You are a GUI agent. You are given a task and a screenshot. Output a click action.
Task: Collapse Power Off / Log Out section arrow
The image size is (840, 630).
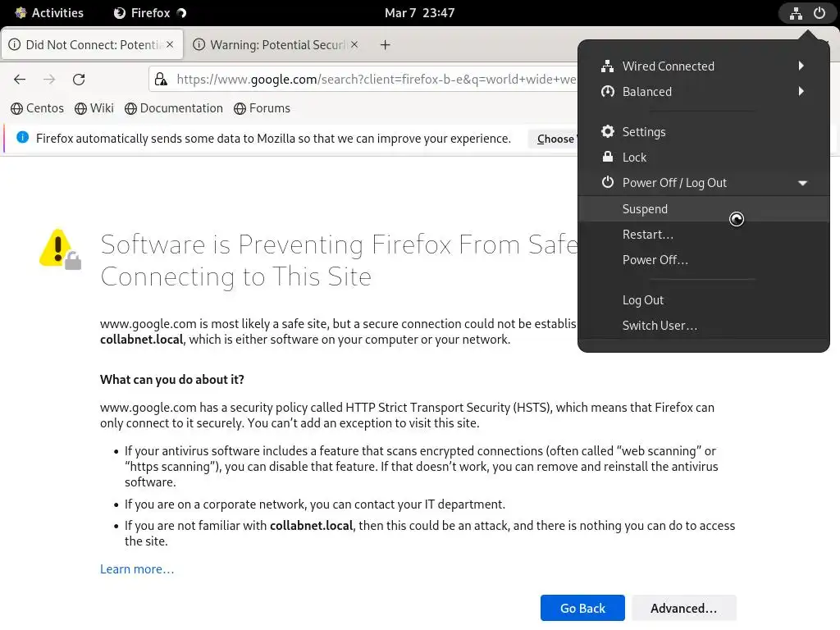tap(802, 183)
